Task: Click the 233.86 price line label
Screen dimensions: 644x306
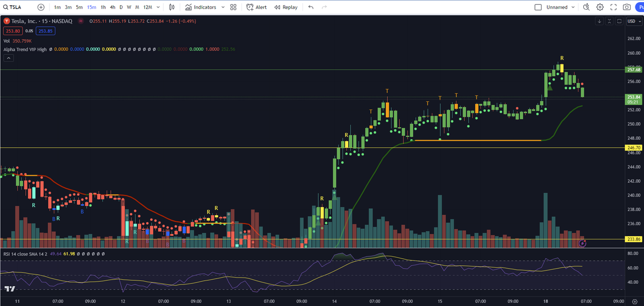Action: (x=634, y=239)
